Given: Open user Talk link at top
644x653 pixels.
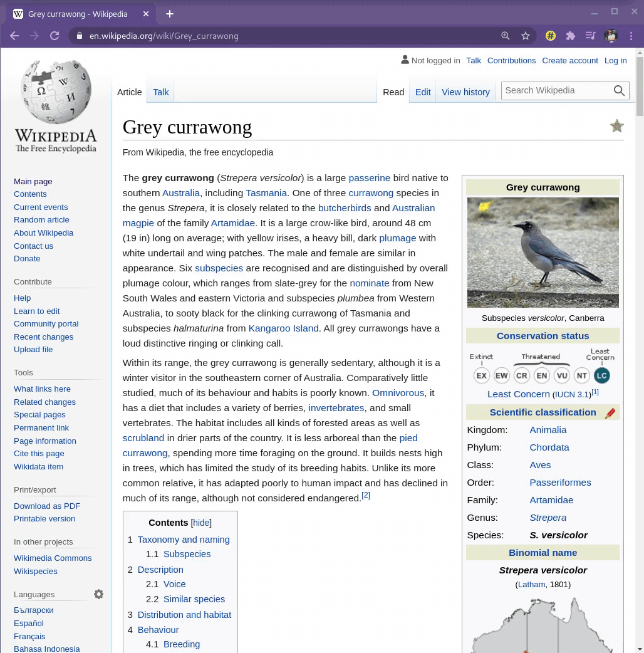Looking at the screenshot, I should (x=474, y=60).
